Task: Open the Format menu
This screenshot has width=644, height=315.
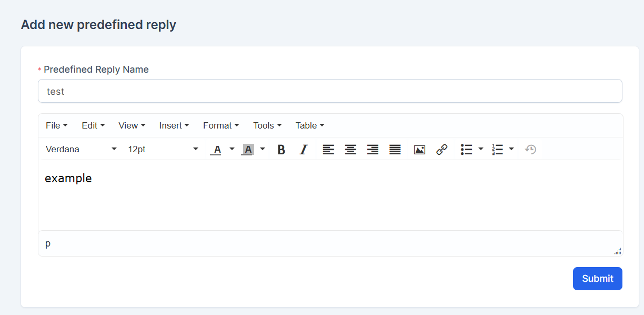Action: tap(221, 125)
